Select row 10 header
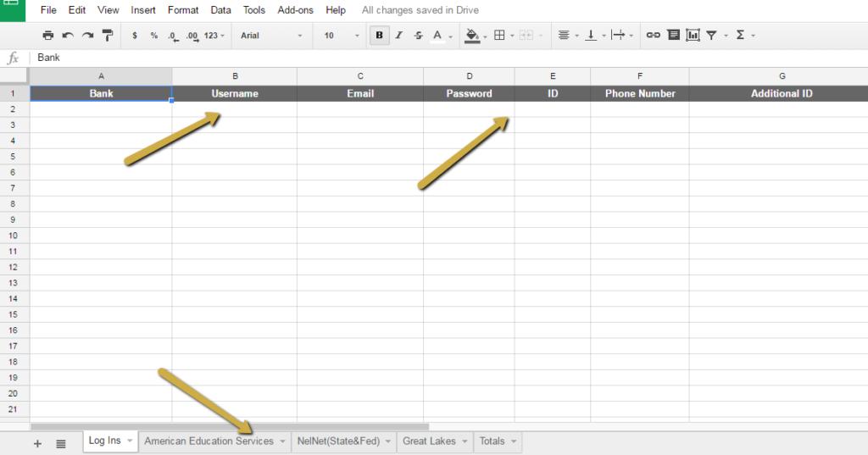The width and height of the screenshot is (868, 455). 13,236
